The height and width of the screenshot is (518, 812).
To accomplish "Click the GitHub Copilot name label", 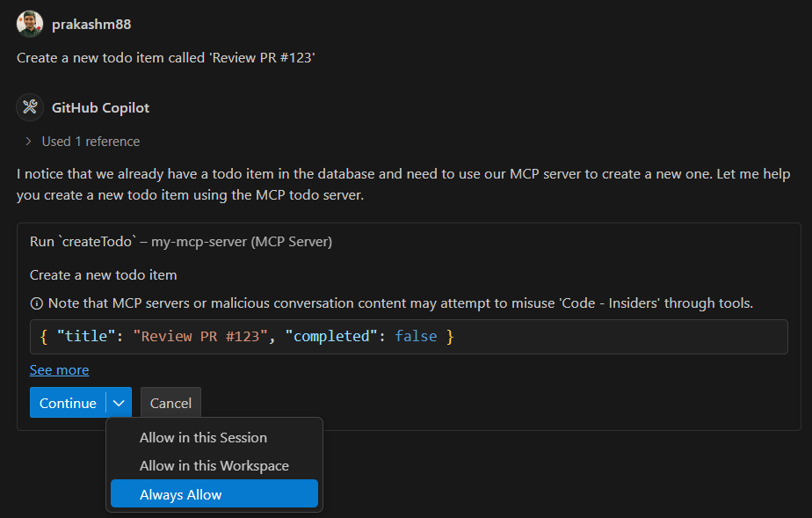I will [x=100, y=107].
